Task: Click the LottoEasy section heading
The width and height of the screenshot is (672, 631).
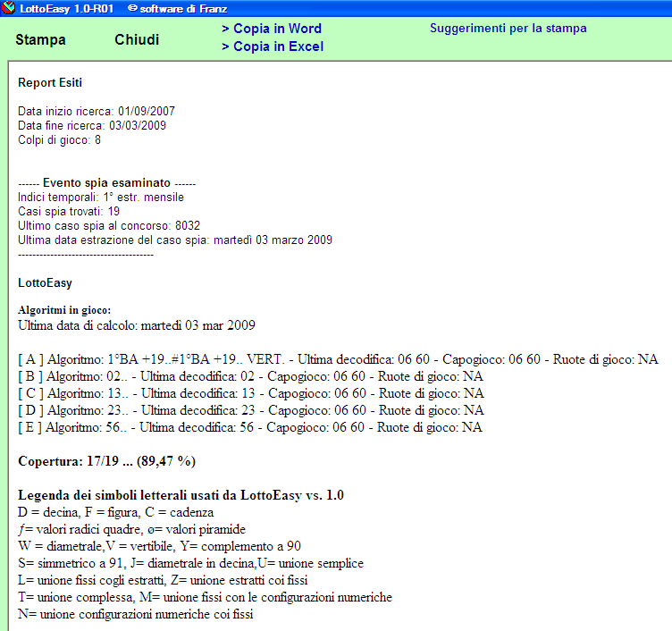Action: coord(45,283)
